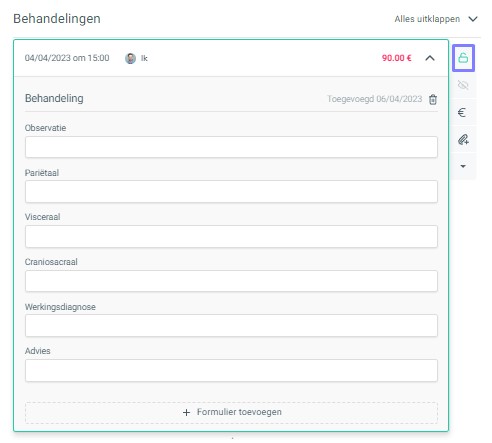Click the Formulier toevoegen button
492x443 pixels.
(231, 412)
